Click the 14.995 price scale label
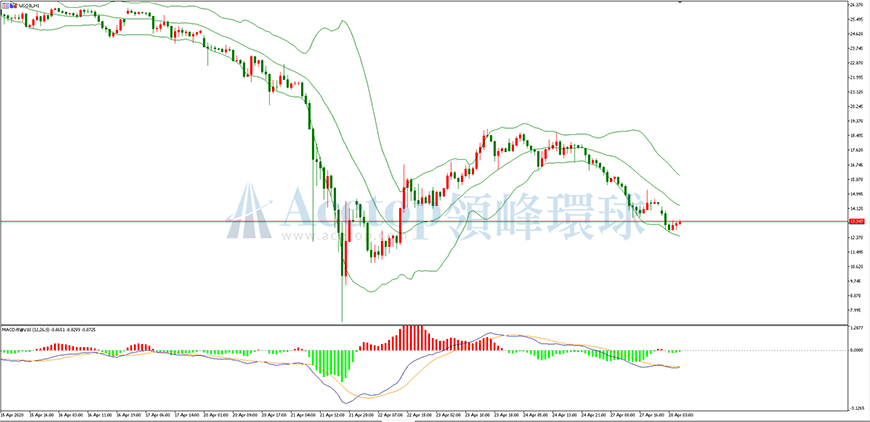 [x=855, y=194]
